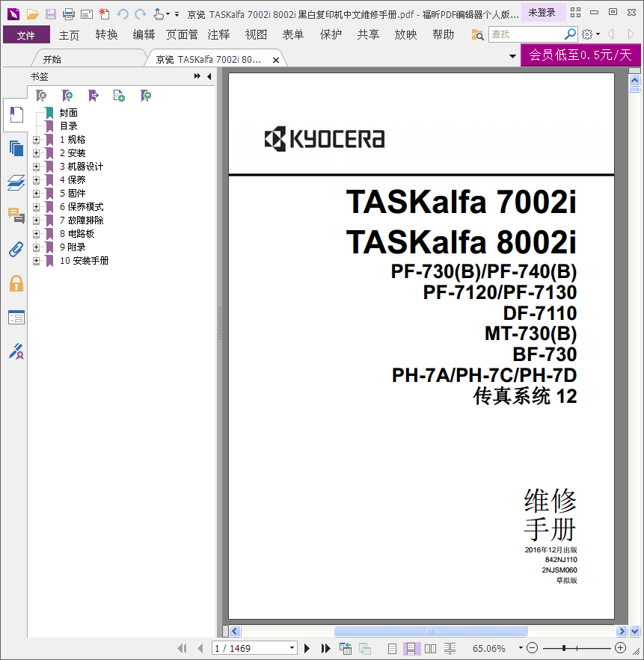Viewport: 644px width, 660px height.
Task: Zoom out with the minus button
Action: click(x=533, y=648)
